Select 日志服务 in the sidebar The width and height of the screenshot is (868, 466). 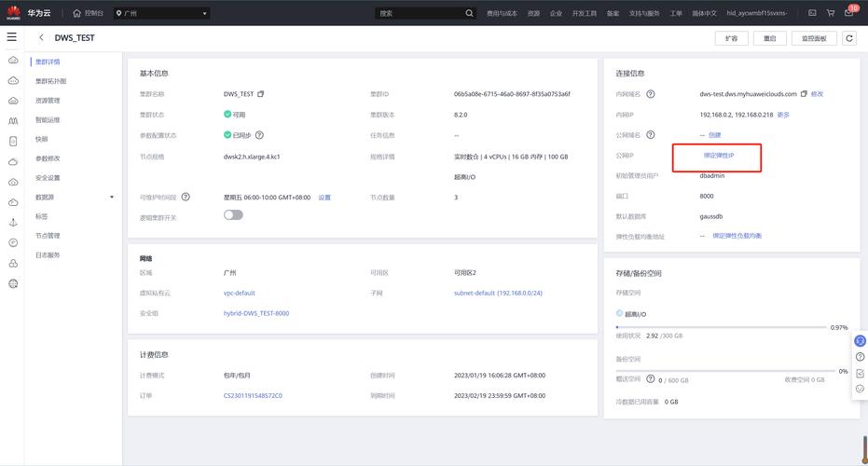[x=48, y=255]
